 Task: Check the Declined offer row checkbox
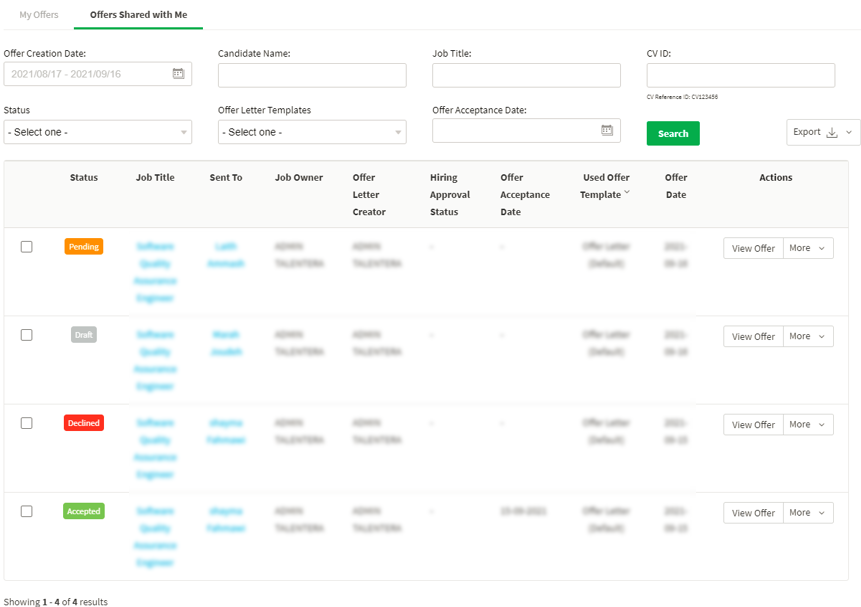[27, 423]
